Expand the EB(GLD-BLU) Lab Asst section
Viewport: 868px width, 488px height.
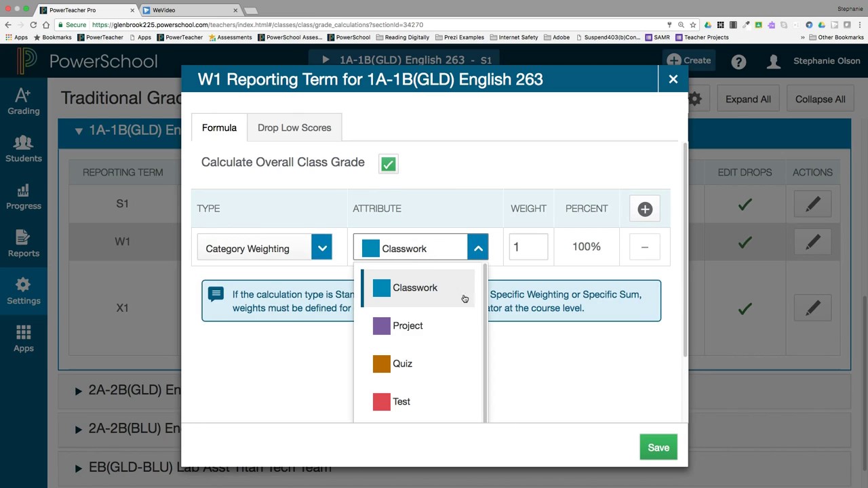(79, 468)
